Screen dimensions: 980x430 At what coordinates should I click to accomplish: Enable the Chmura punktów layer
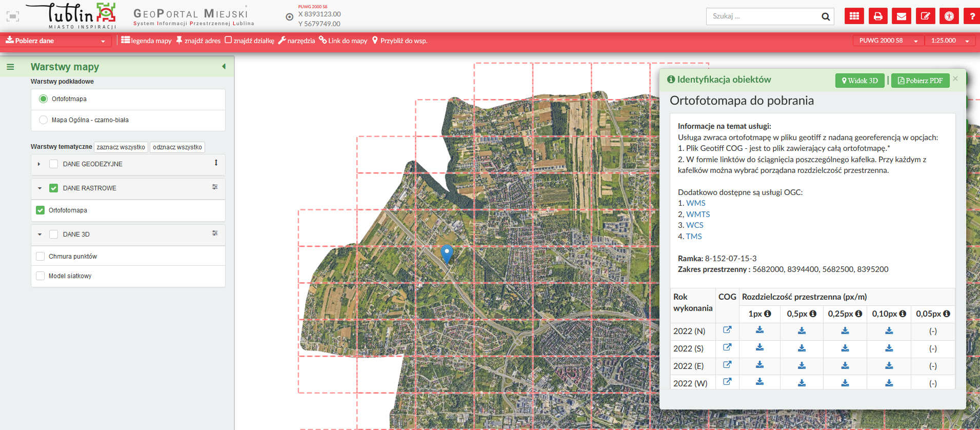point(41,257)
